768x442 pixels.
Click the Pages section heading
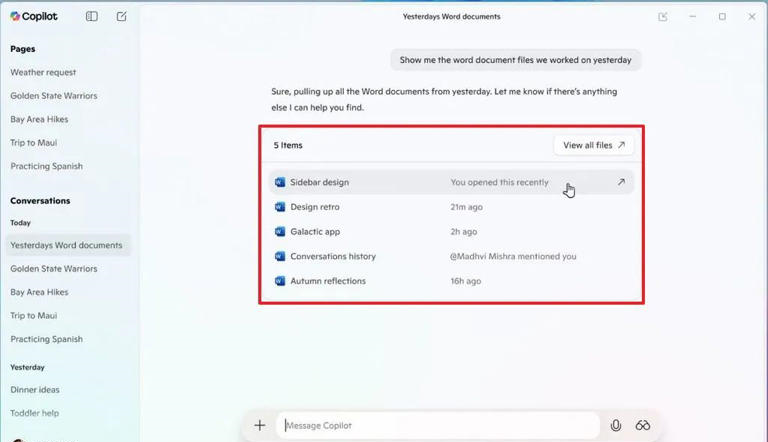[x=23, y=49]
